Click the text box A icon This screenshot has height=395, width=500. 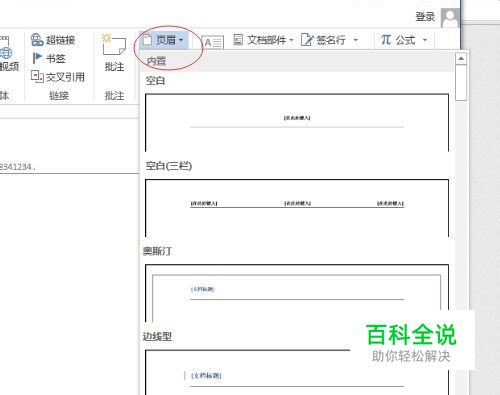click(x=212, y=42)
